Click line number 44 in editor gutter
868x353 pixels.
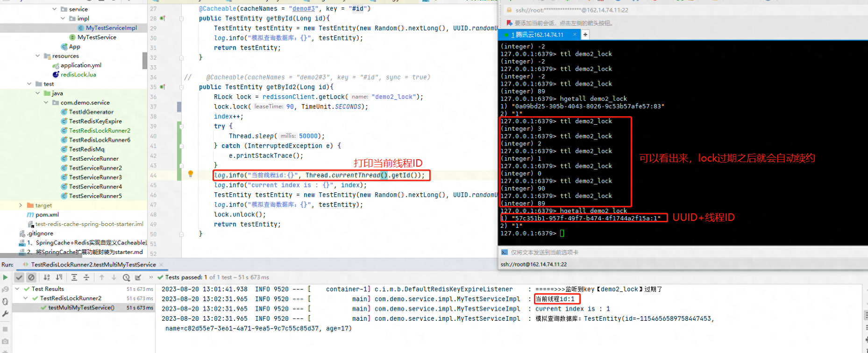(x=153, y=176)
